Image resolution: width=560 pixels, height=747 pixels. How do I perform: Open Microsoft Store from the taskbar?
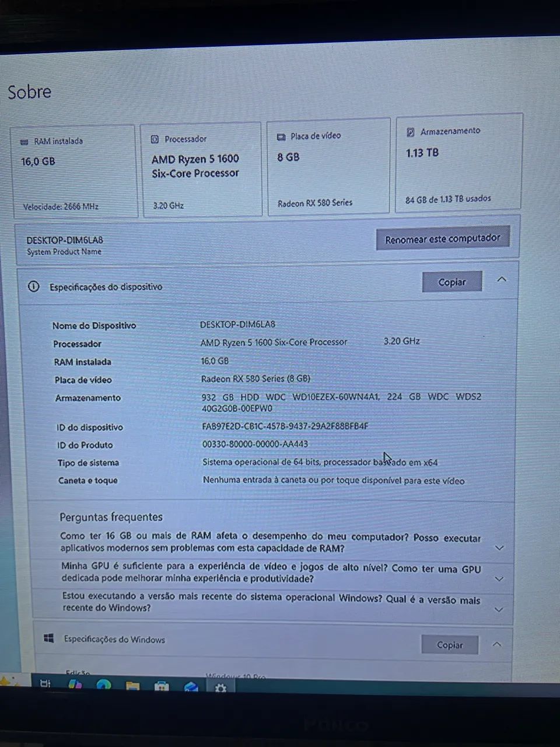pos(162,686)
